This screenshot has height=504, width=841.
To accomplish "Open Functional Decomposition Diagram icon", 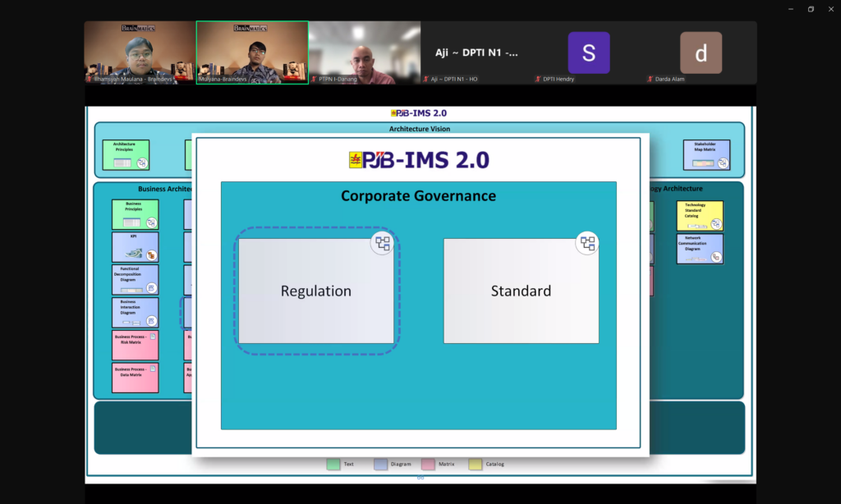I will [151, 288].
